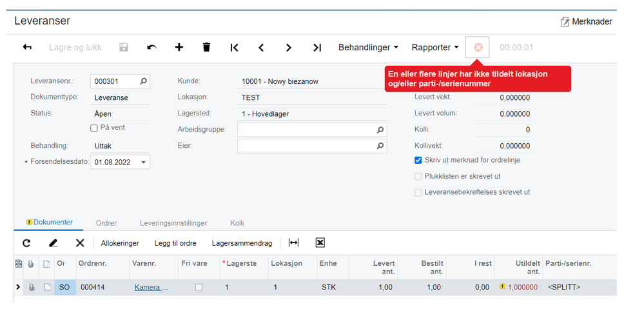Click the note icon in row 000414
Screen dimensions: 644x318
(47, 288)
